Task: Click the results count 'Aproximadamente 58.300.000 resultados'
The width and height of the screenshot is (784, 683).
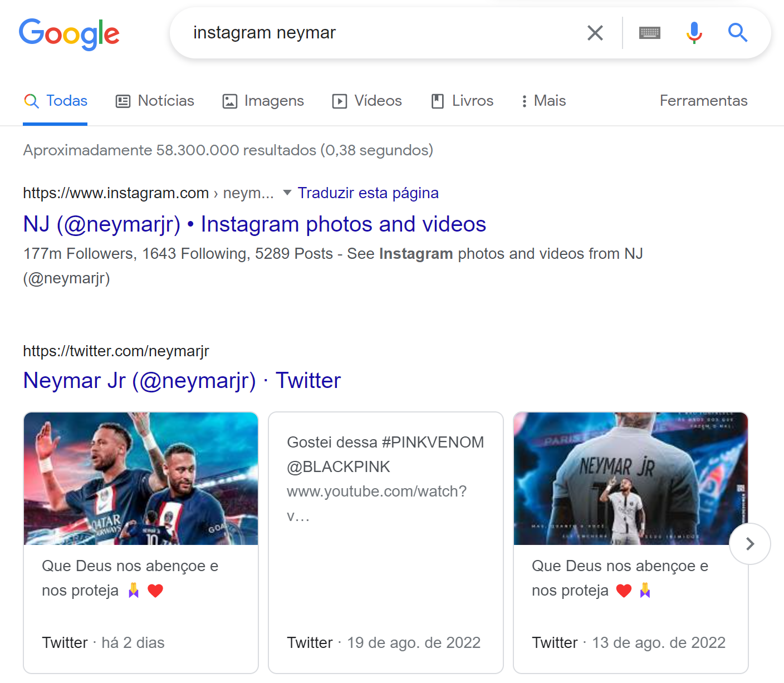Action: coord(170,150)
